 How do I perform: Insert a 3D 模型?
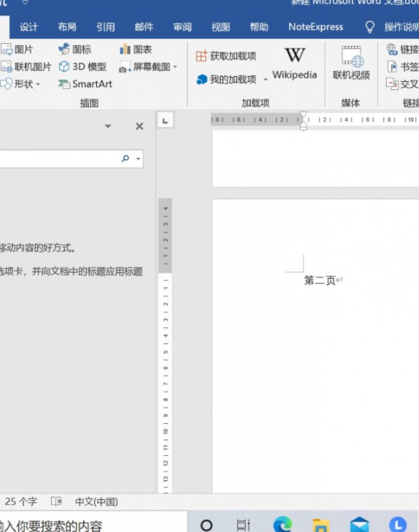(83, 67)
